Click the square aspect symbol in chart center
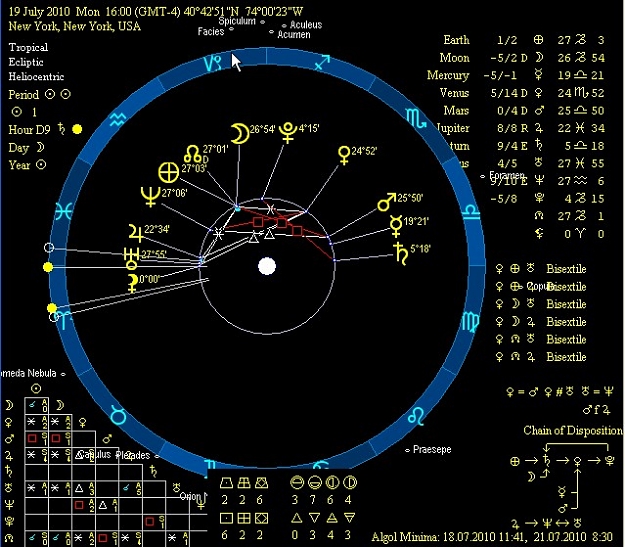The image size is (625, 547). coord(281,223)
